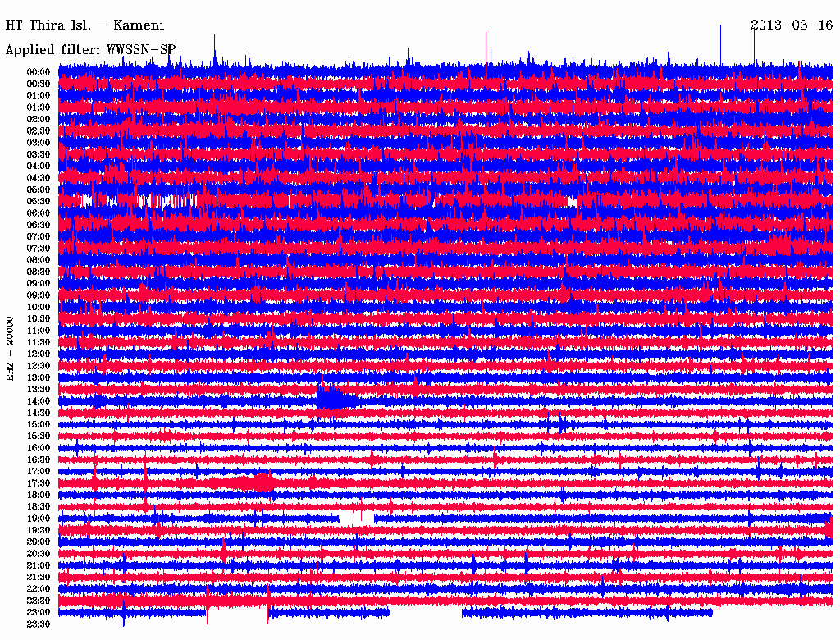The height and width of the screenshot is (640, 840).
Task: Click the 15:30 time label
Action: coord(39,436)
